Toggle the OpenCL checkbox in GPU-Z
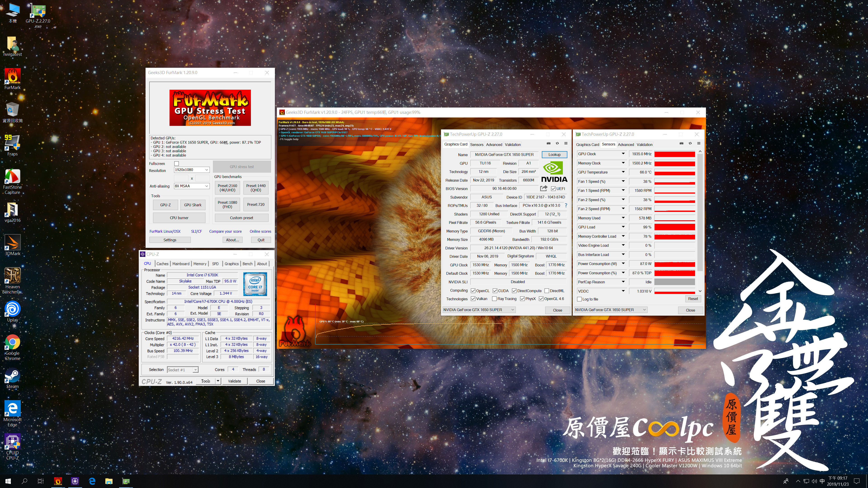 coord(473,291)
